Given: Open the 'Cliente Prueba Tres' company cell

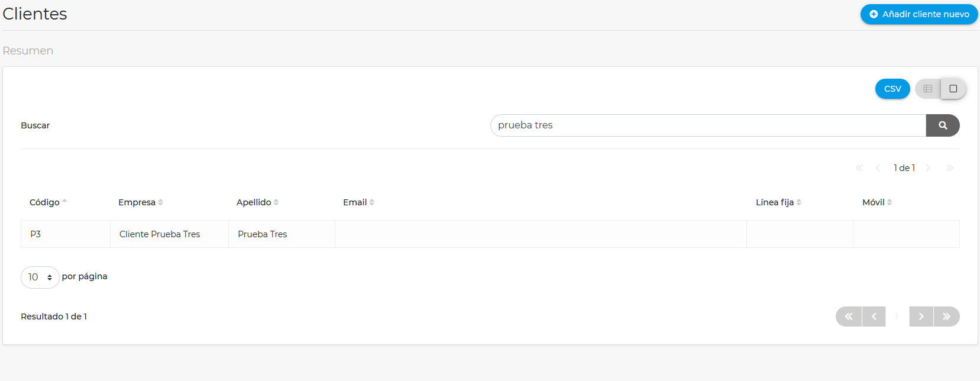Looking at the screenshot, I should click(170, 234).
